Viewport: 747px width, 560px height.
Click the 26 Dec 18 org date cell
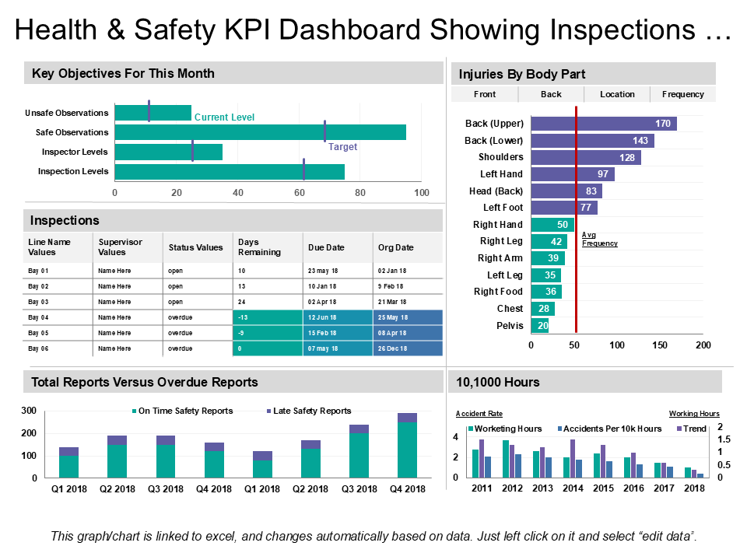coord(408,348)
